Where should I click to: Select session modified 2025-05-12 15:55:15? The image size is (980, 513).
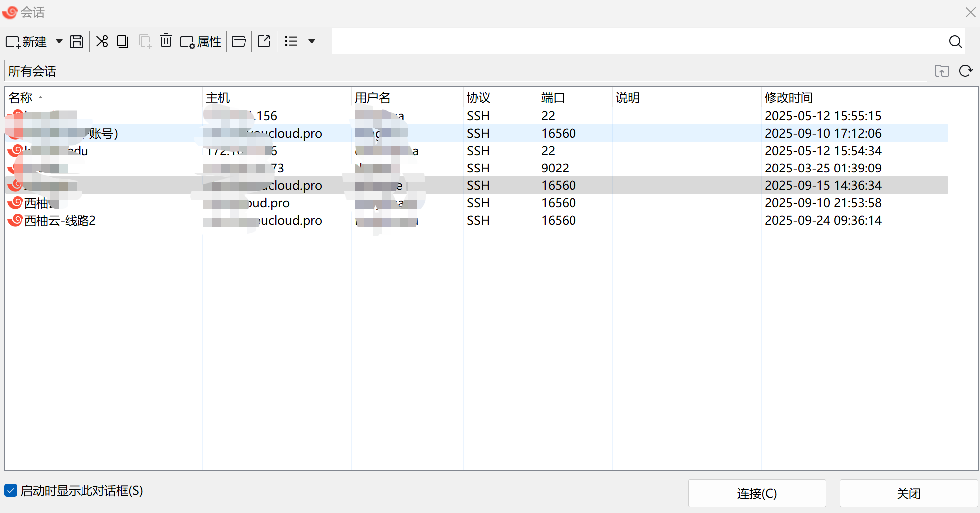tap(477, 116)
